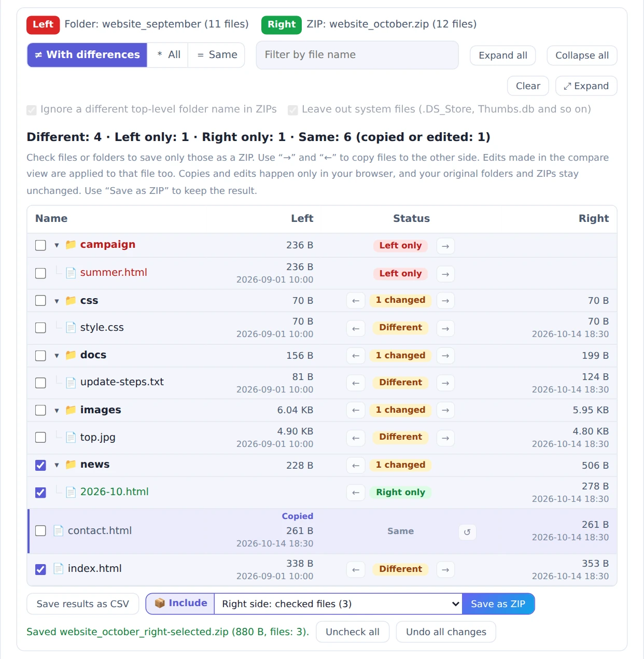Copy 2026-10.html to the left side
The image size is (644, 659).
coord(356,493)
